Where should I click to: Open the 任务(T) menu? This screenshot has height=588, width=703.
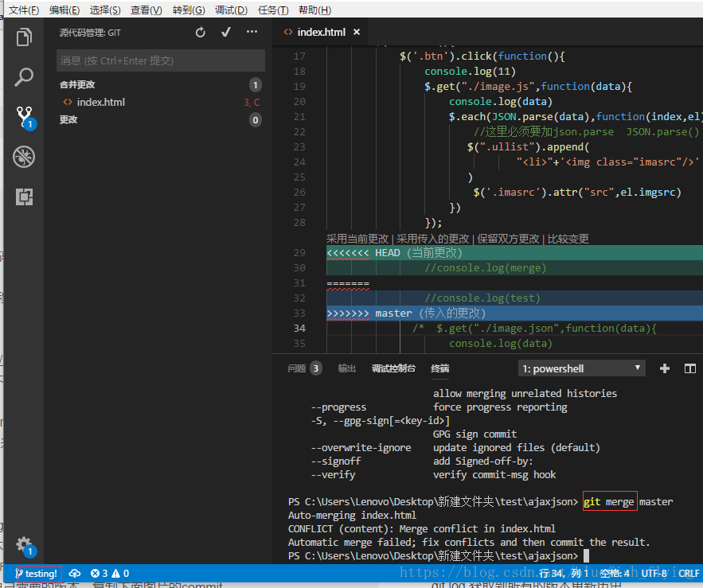[x=273, y=10]
